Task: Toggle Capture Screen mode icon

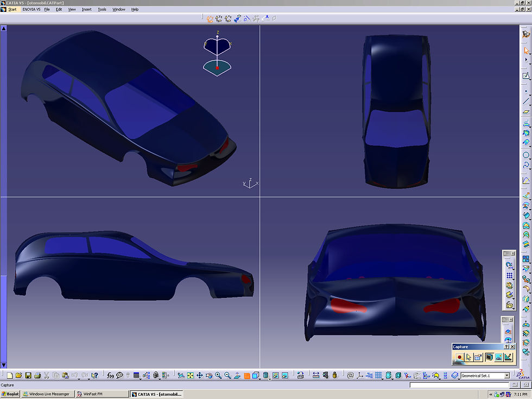Action: pos(489,357)
